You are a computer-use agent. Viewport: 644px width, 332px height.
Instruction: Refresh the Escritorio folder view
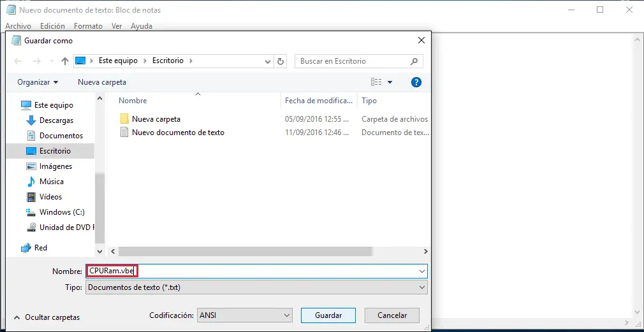pyautogui.click(x=281, y=62)
